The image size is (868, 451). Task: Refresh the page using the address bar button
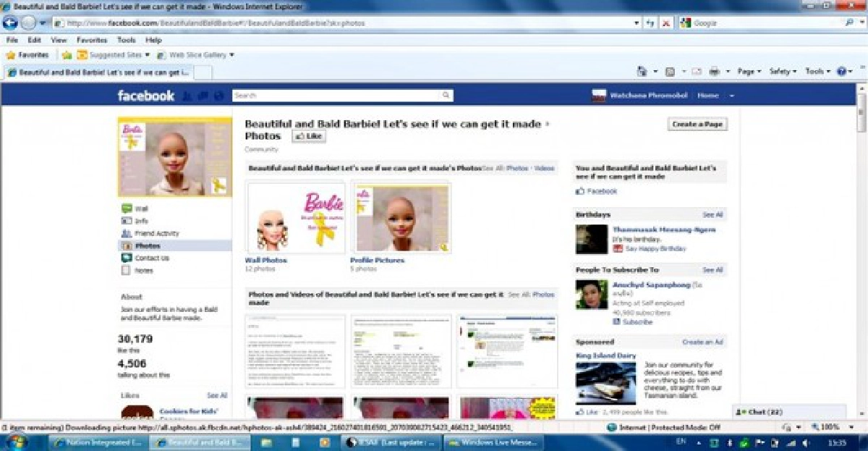click(x=651, y=22)
